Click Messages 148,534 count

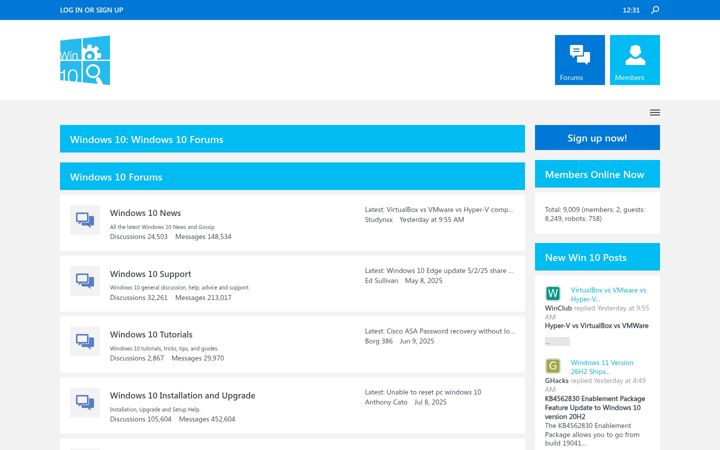click(x=203, y=236)
